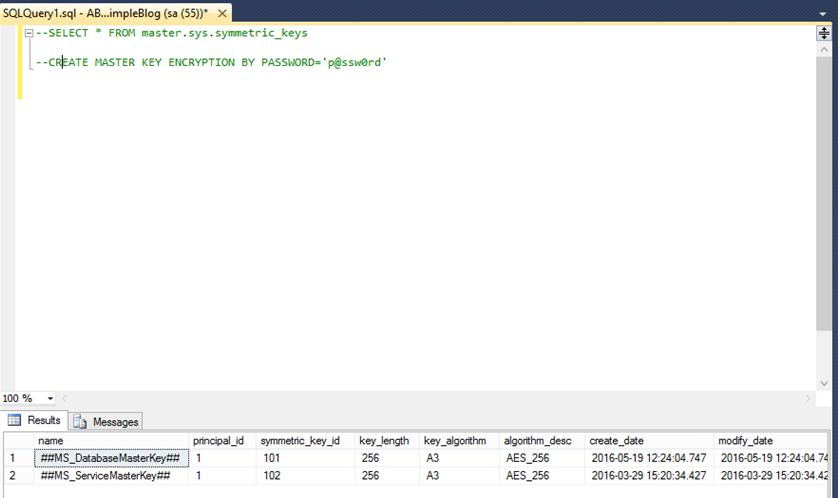Click symmetric_key_id value 101
This screenshot has width=840, height=498.
click(305, 458)
